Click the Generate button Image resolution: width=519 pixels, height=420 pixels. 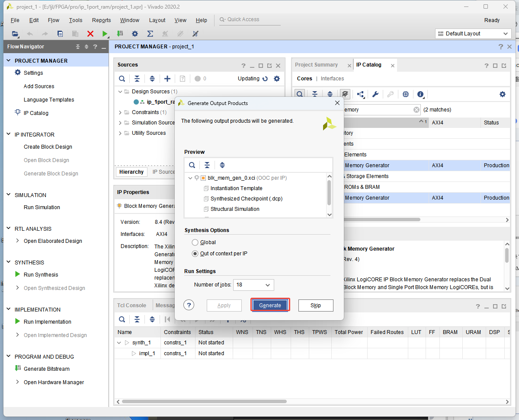[270, 305]
